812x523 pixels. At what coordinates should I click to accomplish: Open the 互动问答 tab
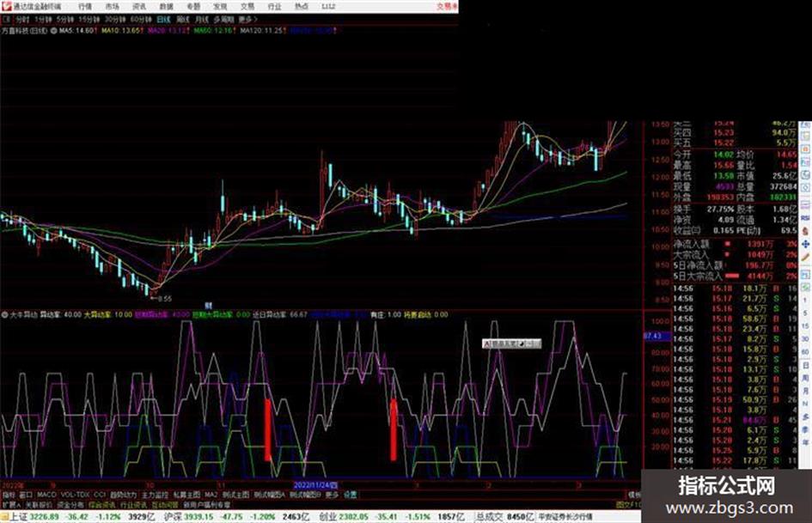165,504
